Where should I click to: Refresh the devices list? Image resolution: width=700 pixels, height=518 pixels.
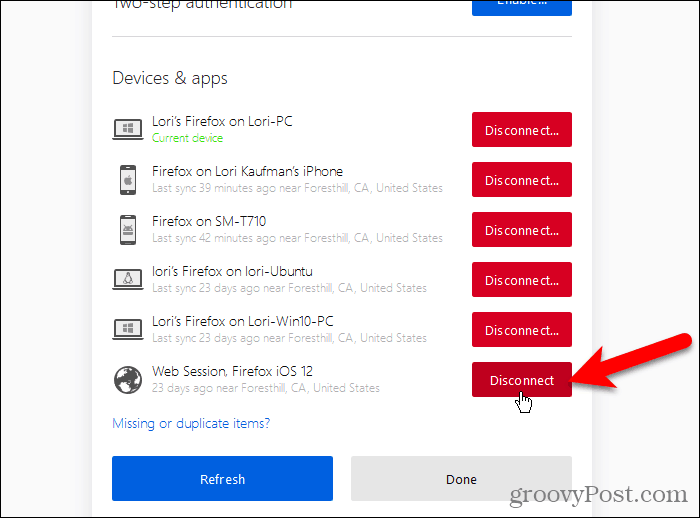click(x=222, y=479)
